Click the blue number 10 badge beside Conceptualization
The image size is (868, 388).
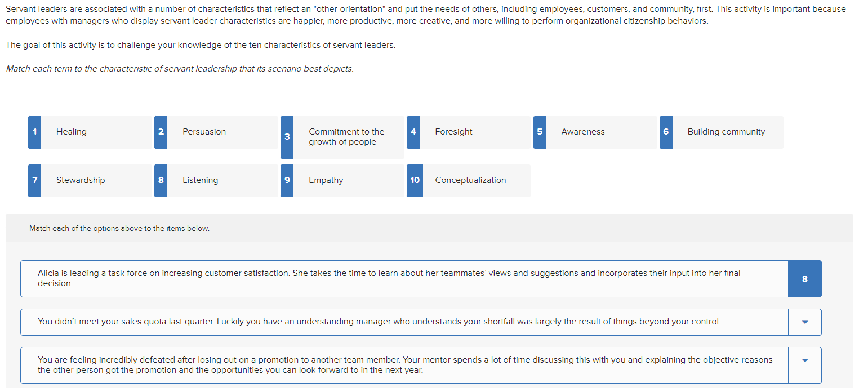coord(415,180)
